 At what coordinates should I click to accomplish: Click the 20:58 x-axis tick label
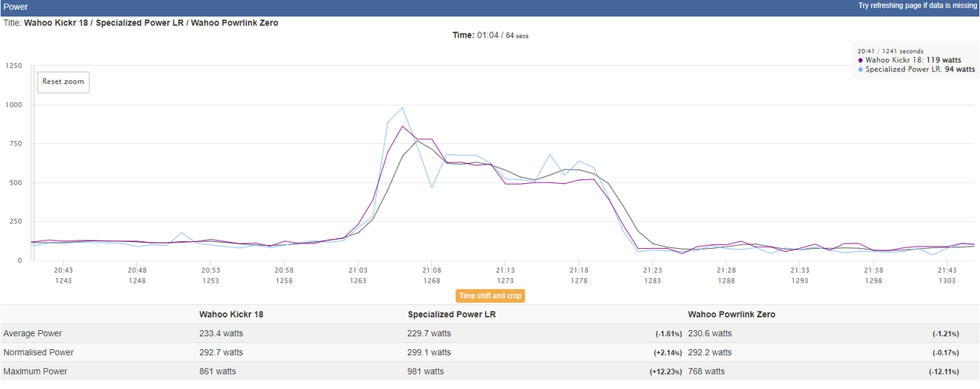click(x=284, y=270)
